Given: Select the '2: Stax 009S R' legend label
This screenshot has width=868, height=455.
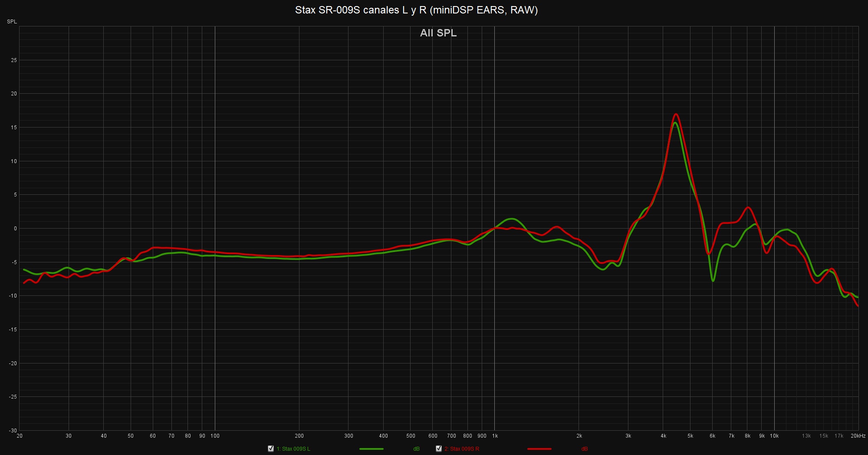Looking at the screenshot, I should [462, 449].
